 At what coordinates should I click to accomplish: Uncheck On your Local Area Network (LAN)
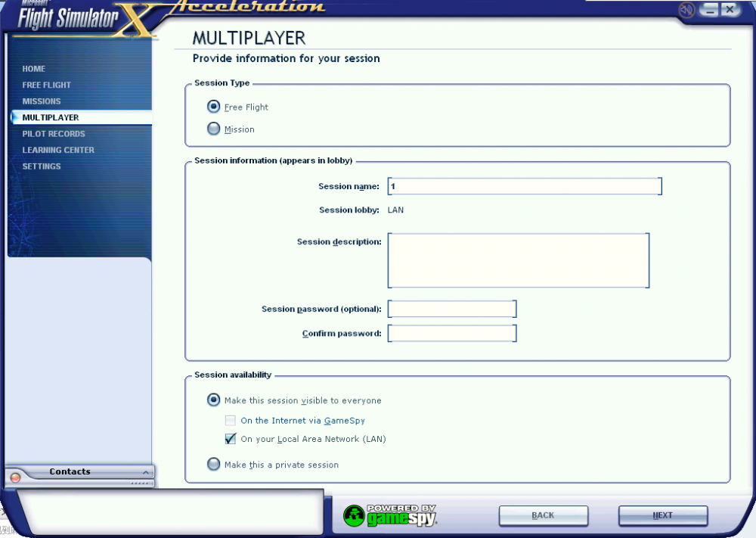[231, 439]
